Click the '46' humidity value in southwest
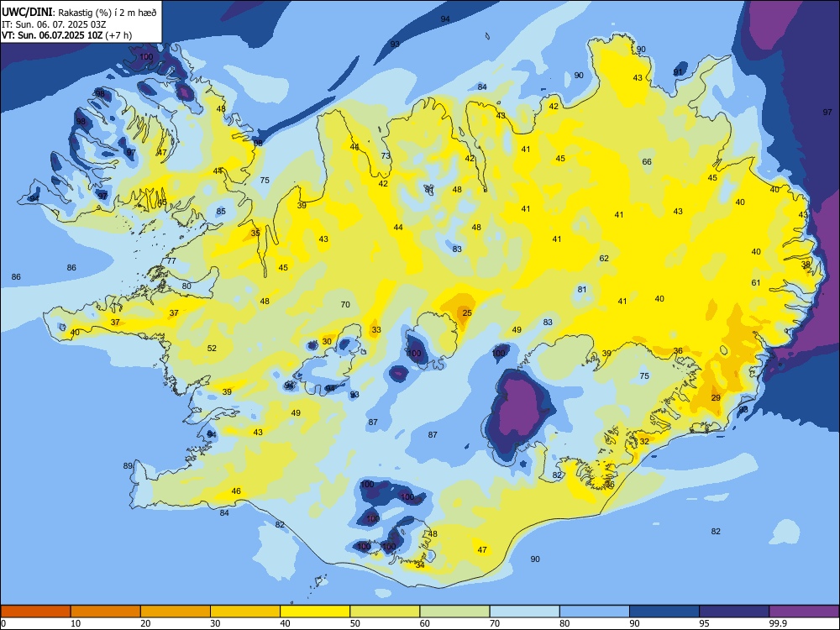Viewport: 840px width, 630px height. click(x=236, y=491)
